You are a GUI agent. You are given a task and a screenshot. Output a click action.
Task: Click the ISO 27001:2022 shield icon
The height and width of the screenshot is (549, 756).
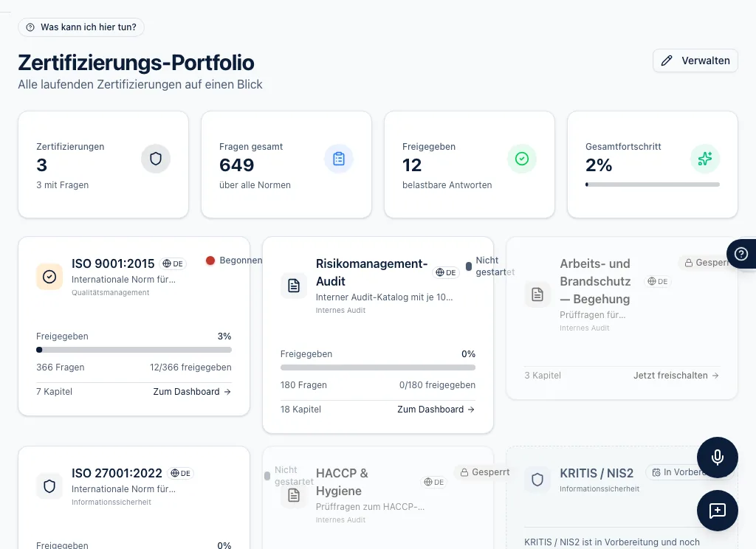tap(49, 486)
